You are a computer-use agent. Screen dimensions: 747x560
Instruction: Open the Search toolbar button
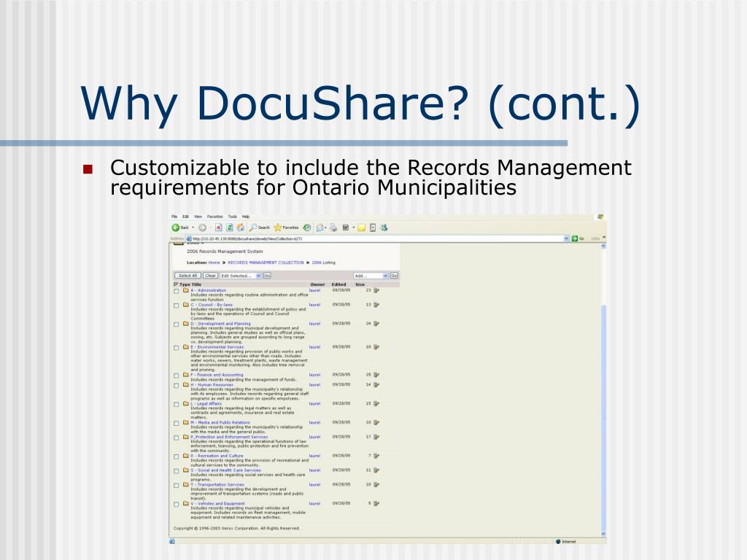tap(260, 227)
